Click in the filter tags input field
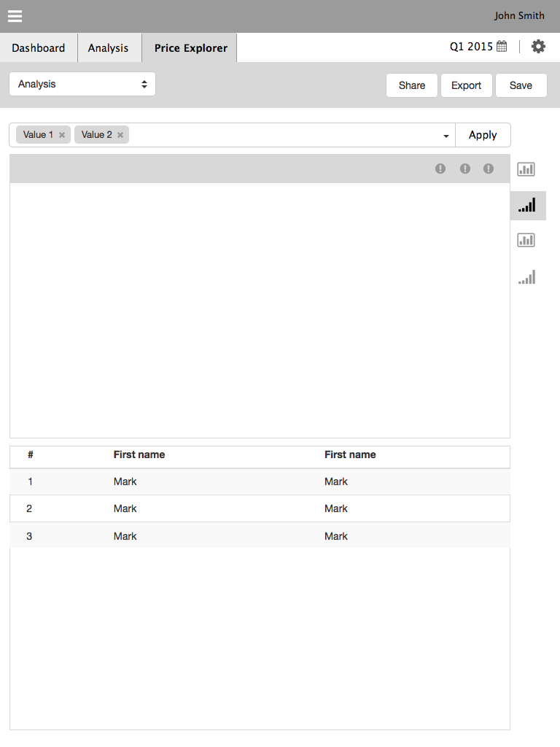The width and height of the screenshot is (560, 747). 284,135
